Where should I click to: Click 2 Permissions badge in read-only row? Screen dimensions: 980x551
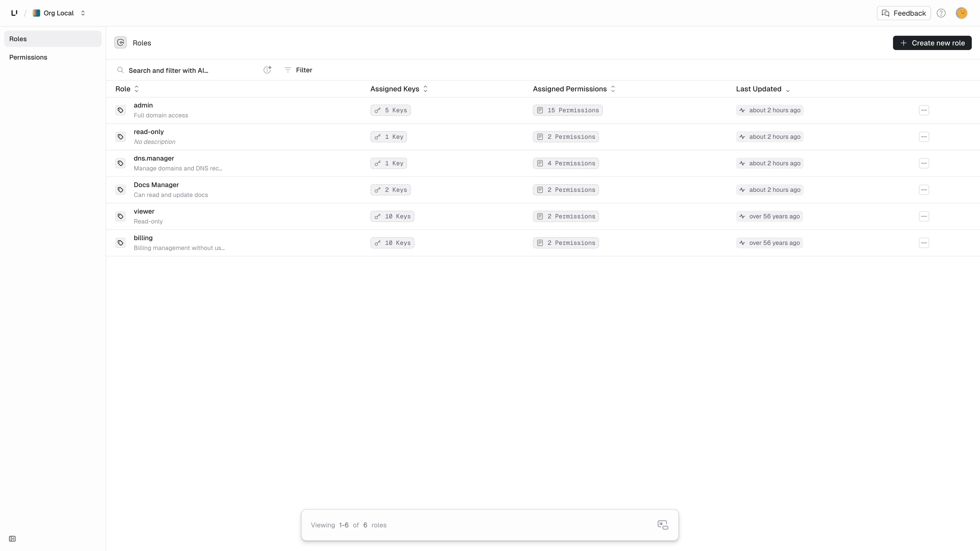566,136
